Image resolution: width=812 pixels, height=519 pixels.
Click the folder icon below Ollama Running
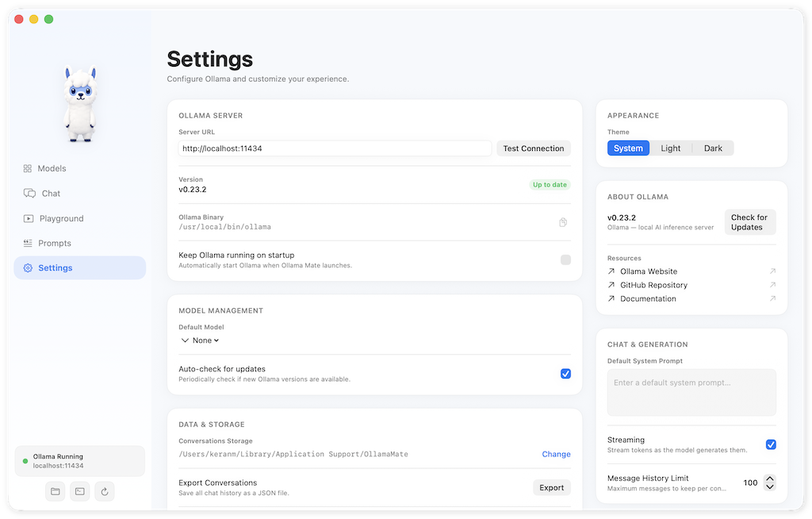(55, 491)
